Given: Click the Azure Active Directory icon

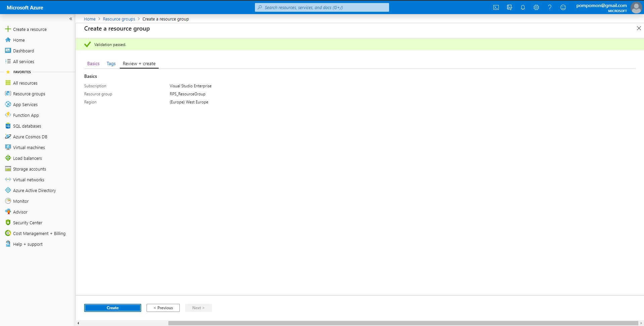Looking at the screenshot, I should coord(8,190).
